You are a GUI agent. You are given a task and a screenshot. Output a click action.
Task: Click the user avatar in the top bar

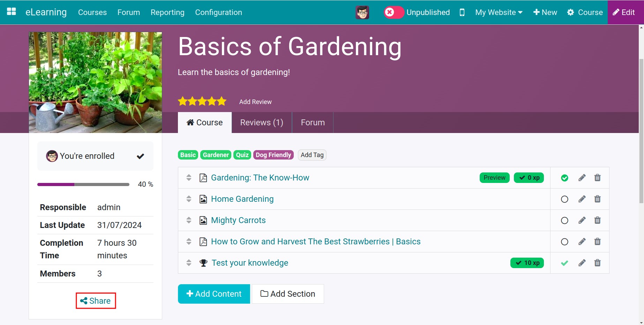(362, 12)
